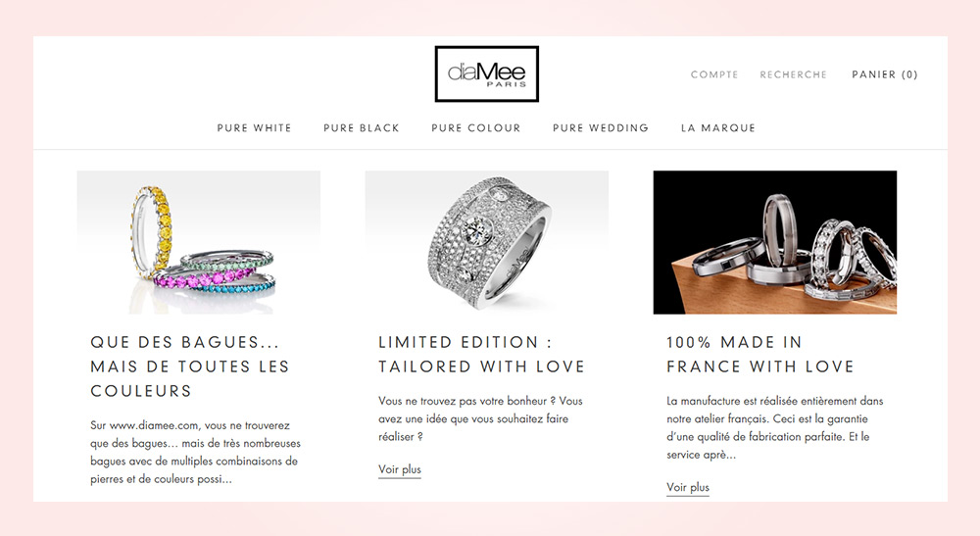
Task: Go to the Pure Wedding section
Action: pyautogui.click(x=601, y=128)
